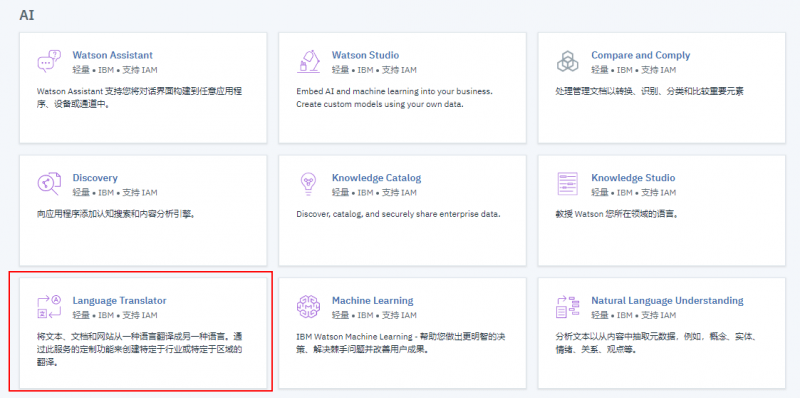
Task: Click the Compare and Comply description text
Action: (649, 91)
